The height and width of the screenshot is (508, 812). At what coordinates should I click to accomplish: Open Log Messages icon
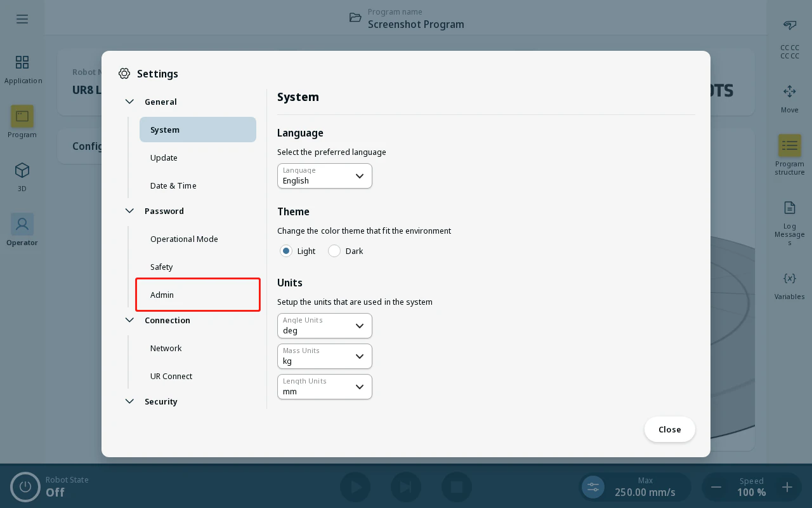(x=790, y=208)
